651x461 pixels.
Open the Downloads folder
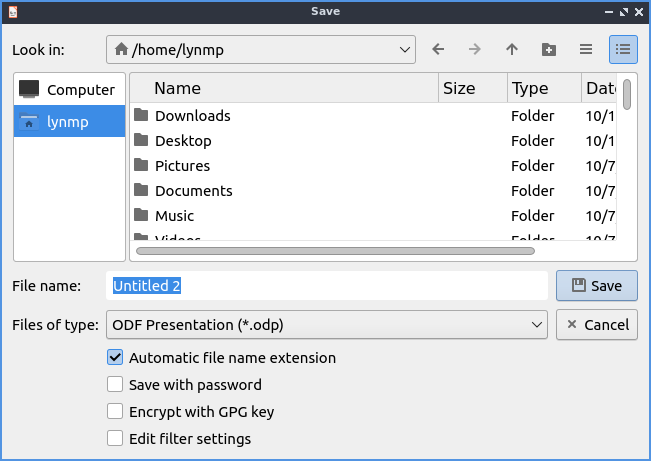click(x=192, y=116)
